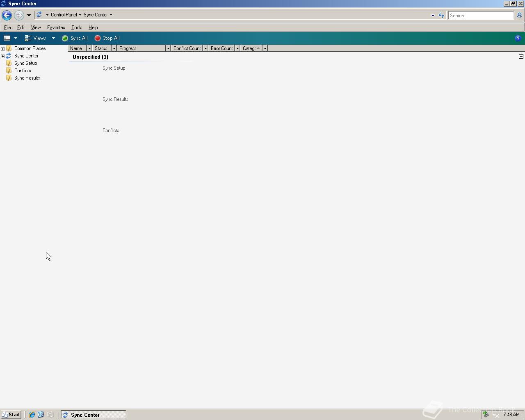525x420 pixels.
Task: Open the Favorites menu
Action: 56,27
